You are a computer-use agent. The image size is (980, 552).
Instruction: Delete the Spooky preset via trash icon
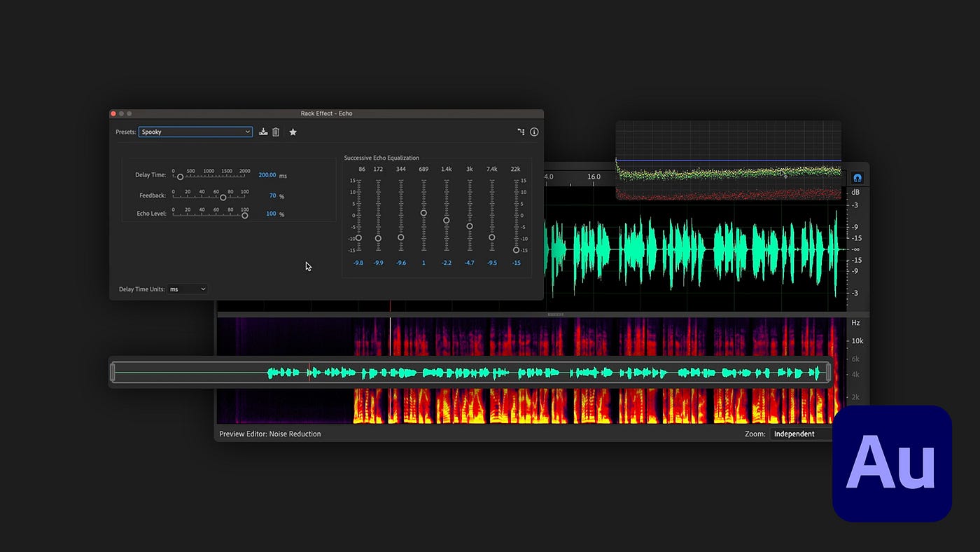[276, 132]
